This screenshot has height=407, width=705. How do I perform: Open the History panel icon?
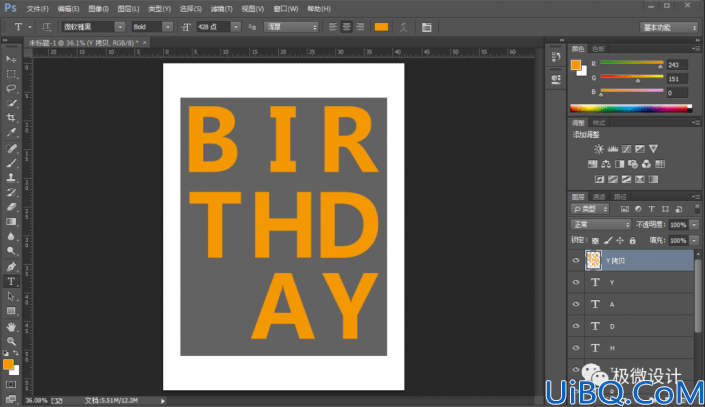[x=556, y=57]
